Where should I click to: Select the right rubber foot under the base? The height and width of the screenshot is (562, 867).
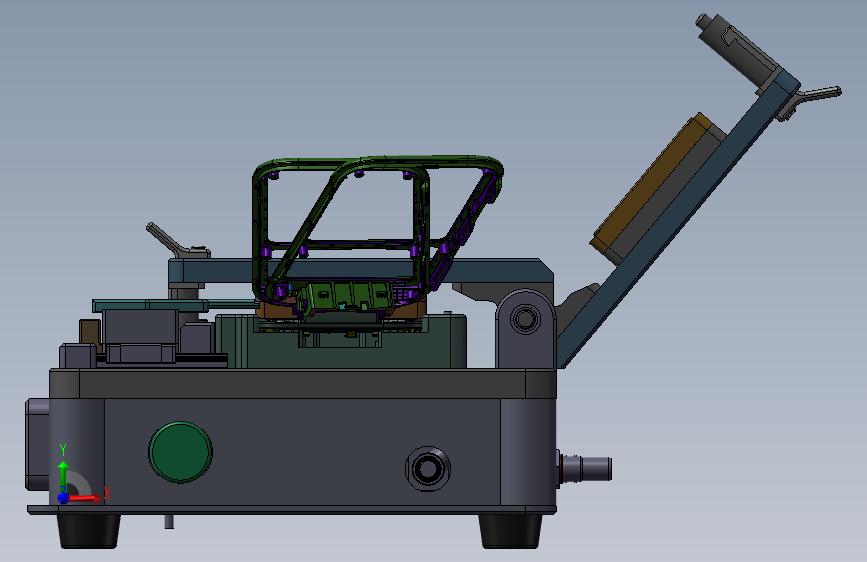tap(510, 531)
